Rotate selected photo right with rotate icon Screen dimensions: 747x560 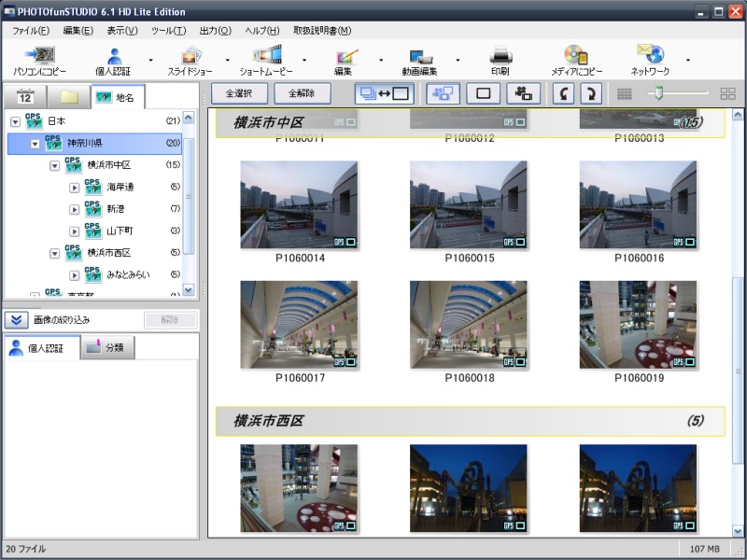point(590,93)
